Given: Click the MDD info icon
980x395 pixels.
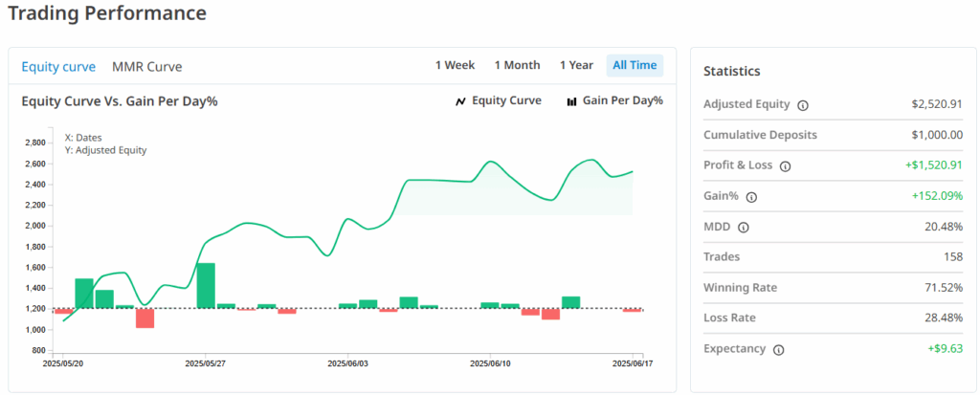Looking at the screenshot, I should tap(744, 228).
